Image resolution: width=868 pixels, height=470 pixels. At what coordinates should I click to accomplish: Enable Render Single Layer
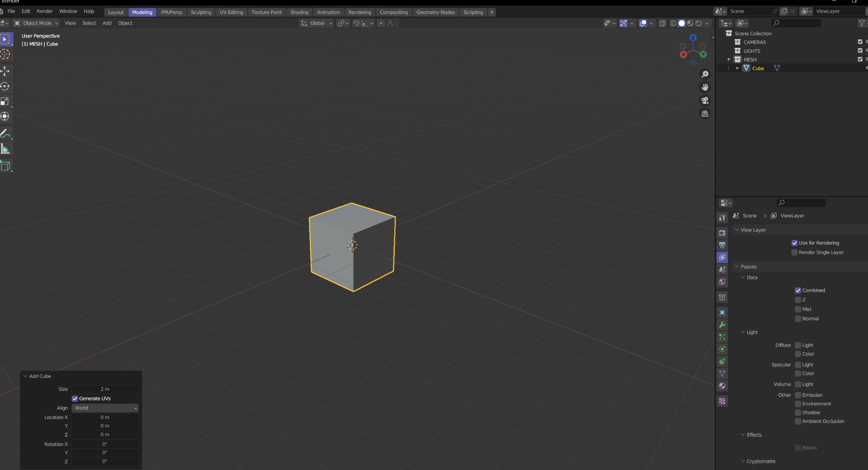tap(794, 253)
